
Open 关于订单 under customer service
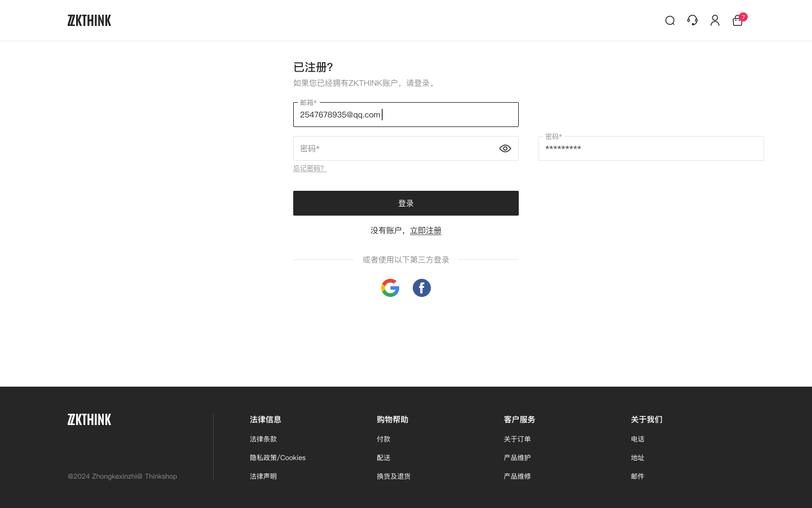(517, 439)
